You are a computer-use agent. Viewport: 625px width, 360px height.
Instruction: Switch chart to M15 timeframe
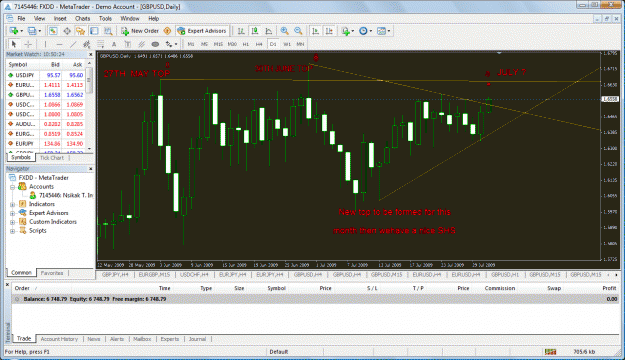coord(218,44)
